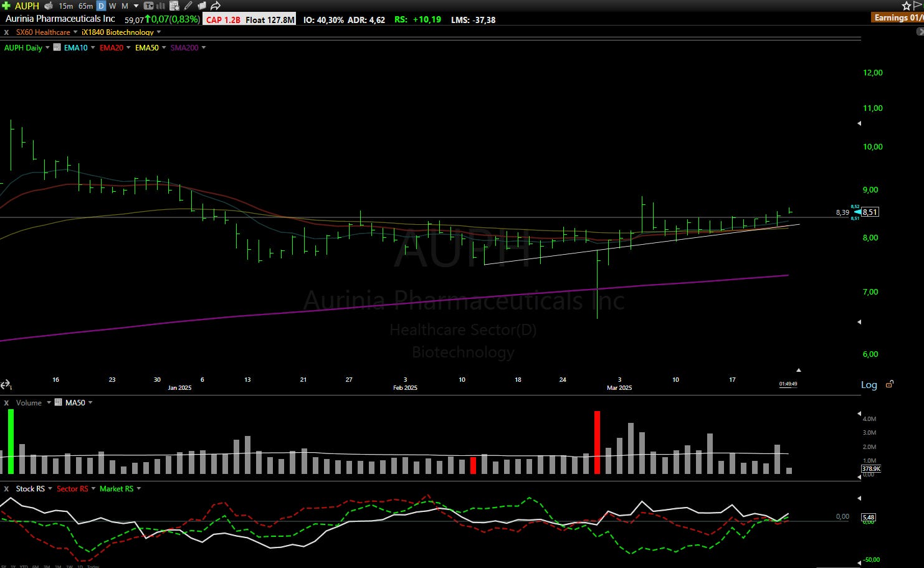Select the D daily timeframe

[x=101, y=6]
